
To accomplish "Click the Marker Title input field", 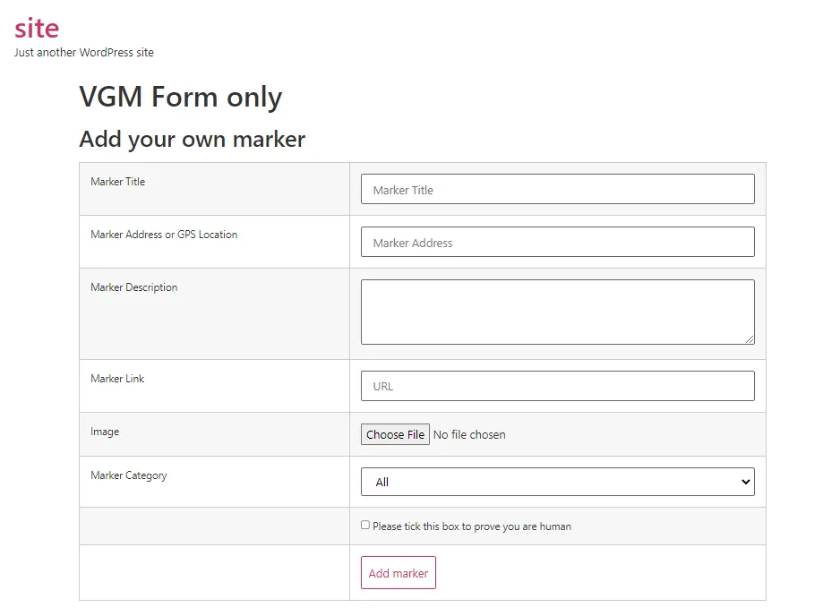I will click(x=557, y=189).
